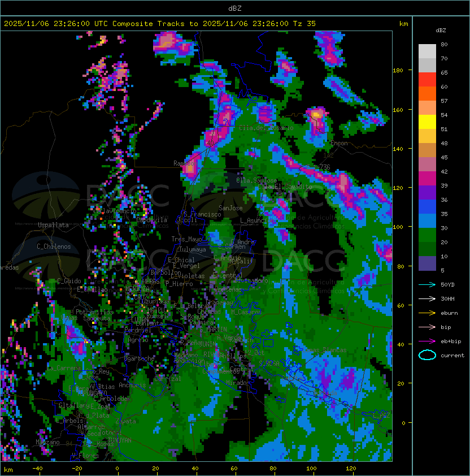Click the Carrizal place label
The height and width of the screenshot is (476, 470).
coord(168,379)
